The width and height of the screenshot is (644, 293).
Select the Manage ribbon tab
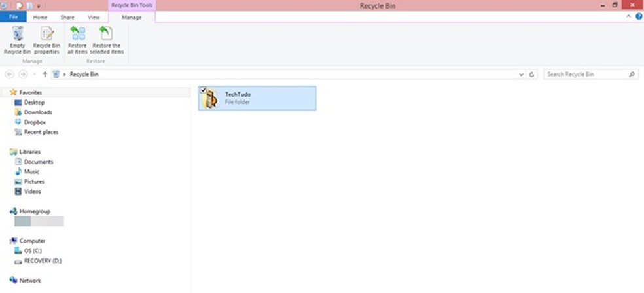(x=132, y=17)
